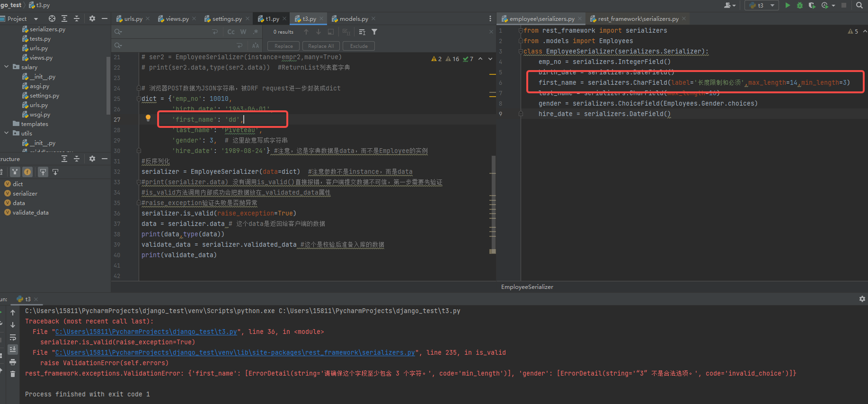The width and height of the screenshot is (868, 404).
Task: Collapse the salary folder in Project tree
Action: tap(7, 67)
